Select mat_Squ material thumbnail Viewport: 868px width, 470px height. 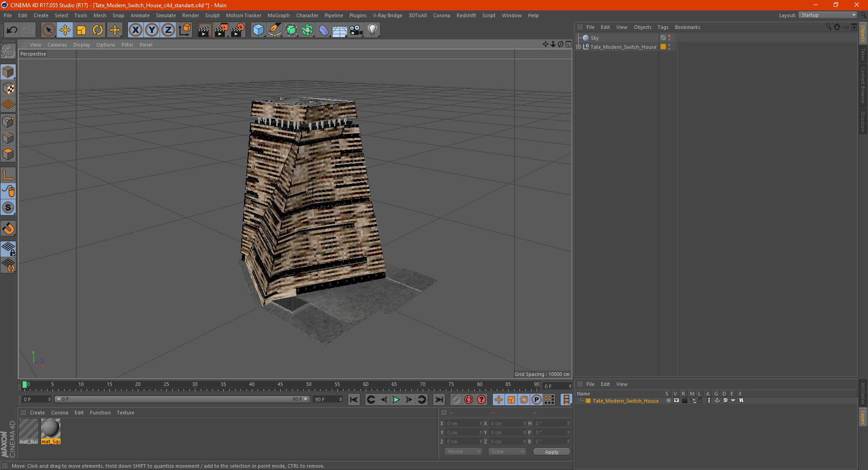51,432
